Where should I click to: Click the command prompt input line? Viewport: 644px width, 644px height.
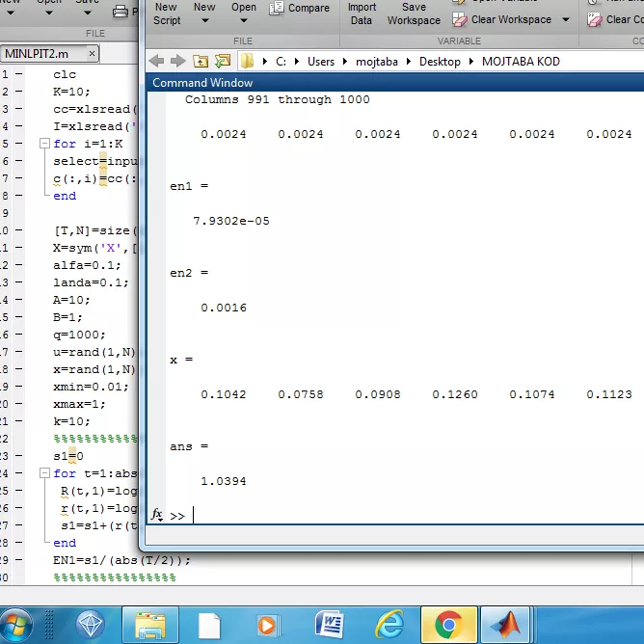(386, 516)
